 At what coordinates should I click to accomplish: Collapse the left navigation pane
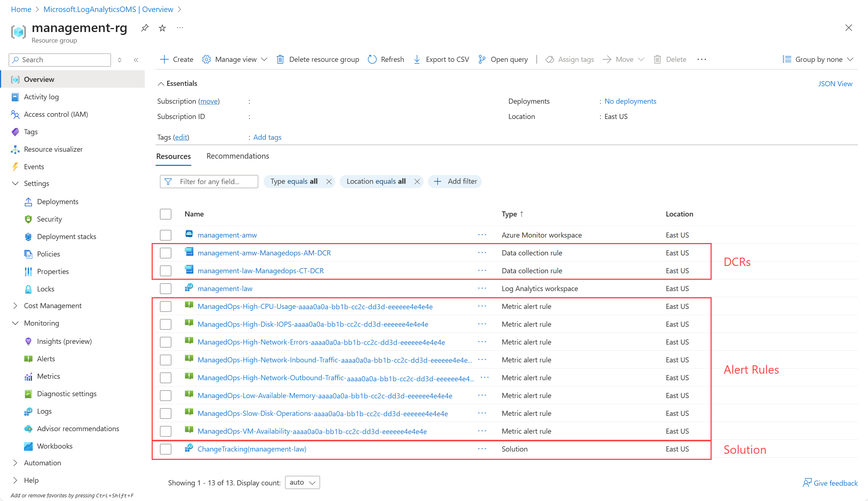point(136,60)
